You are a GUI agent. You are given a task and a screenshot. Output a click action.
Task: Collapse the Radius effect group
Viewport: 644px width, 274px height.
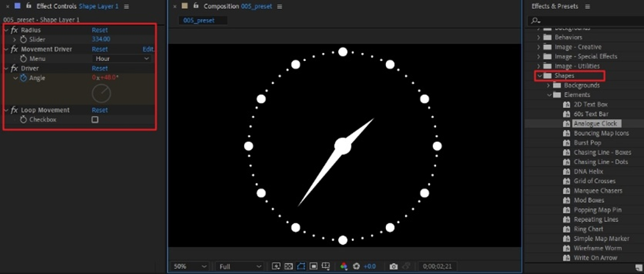[6, 30]
